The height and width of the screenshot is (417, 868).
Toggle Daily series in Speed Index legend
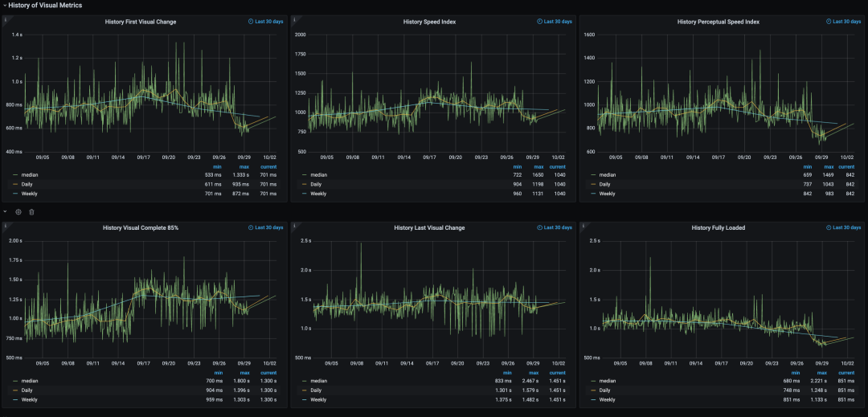(x=316, y=184)
